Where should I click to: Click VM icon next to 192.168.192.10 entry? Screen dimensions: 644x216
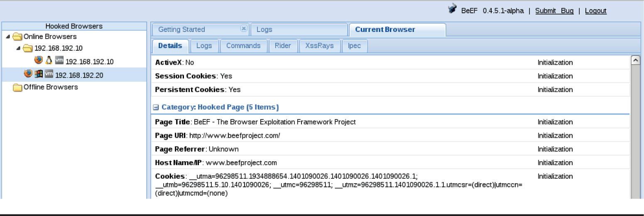point(59,61)
